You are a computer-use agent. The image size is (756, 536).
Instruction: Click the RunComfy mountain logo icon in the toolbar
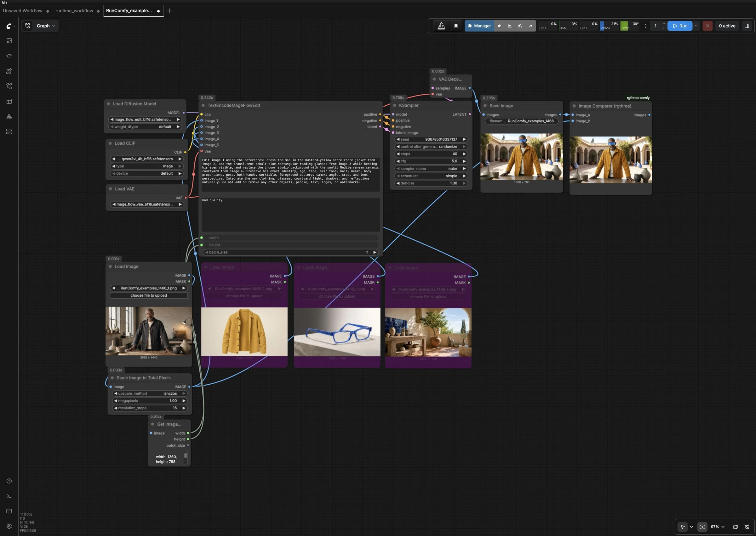click(x=441, y=26)
